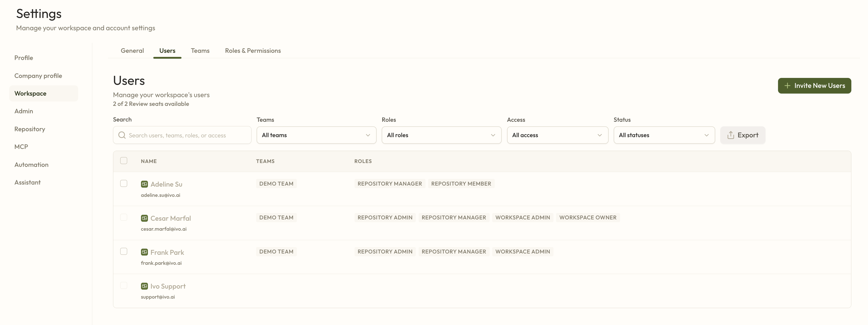Click the Export upload icon
This screenshot has height=325, width=868.
[x=731, y=135]
